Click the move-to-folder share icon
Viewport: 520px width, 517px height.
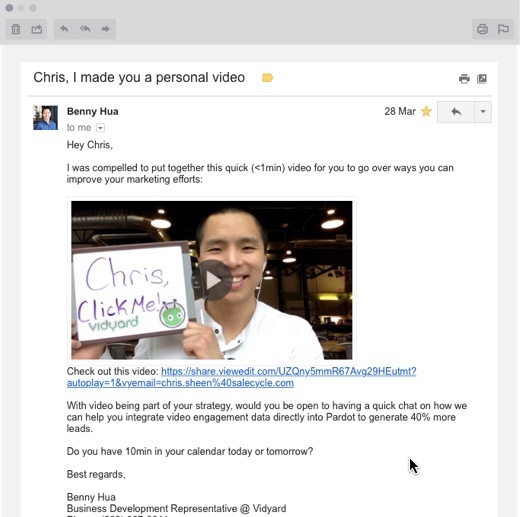[x=37, y=29]
